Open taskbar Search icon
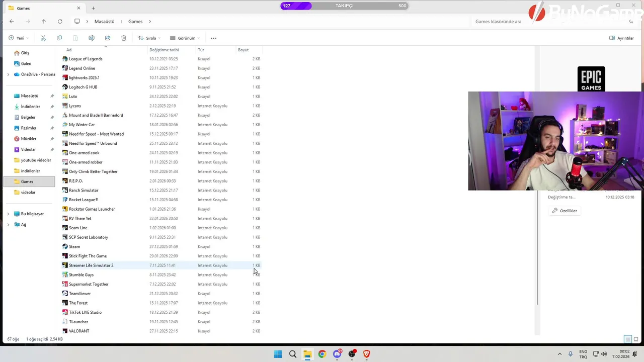 coord(293,354)
